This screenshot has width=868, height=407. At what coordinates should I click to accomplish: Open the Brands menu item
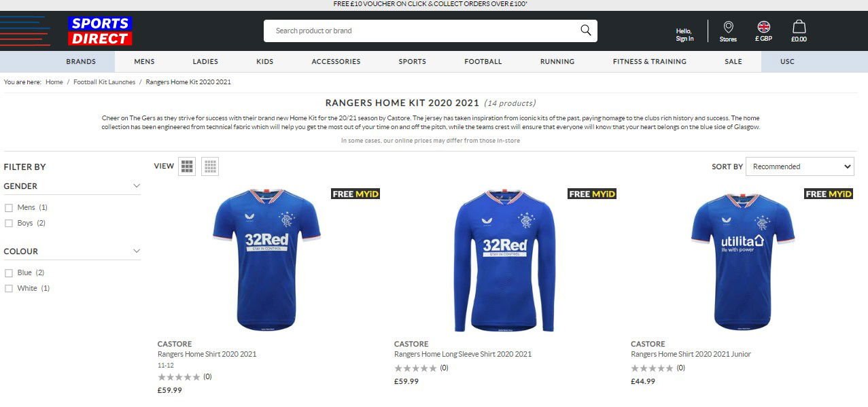tap(81, 62)
